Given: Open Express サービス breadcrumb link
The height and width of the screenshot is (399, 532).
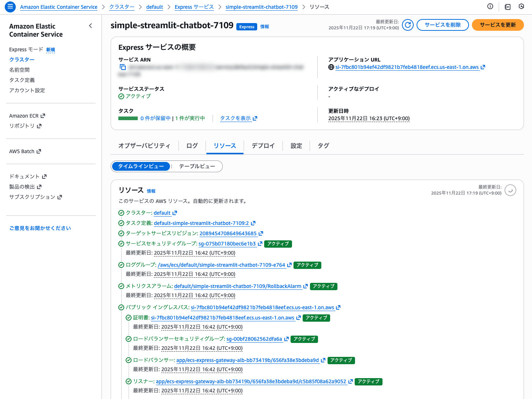Looking at the screenshot, I should coord(194,7).
